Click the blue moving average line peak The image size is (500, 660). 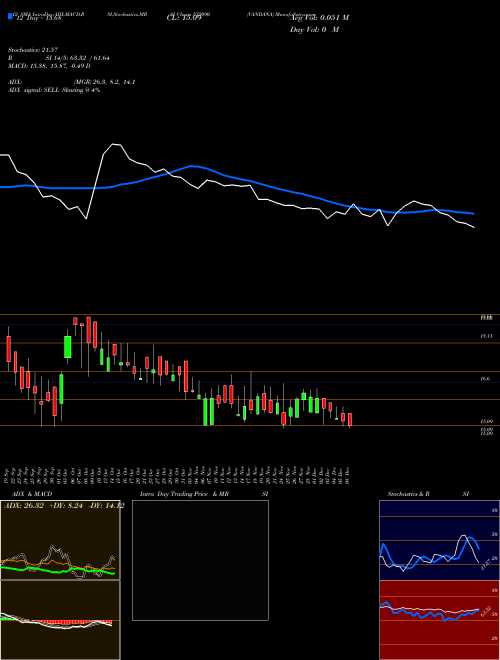point(192,166)
